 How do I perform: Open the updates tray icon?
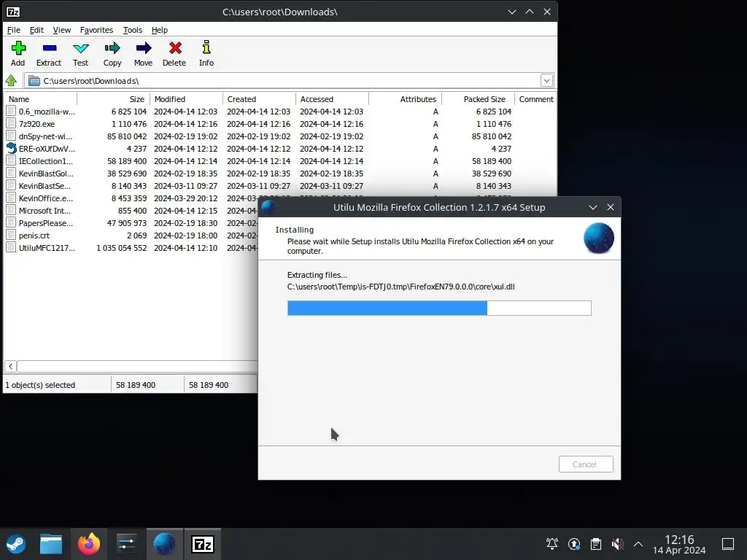(x=574, y=544)
